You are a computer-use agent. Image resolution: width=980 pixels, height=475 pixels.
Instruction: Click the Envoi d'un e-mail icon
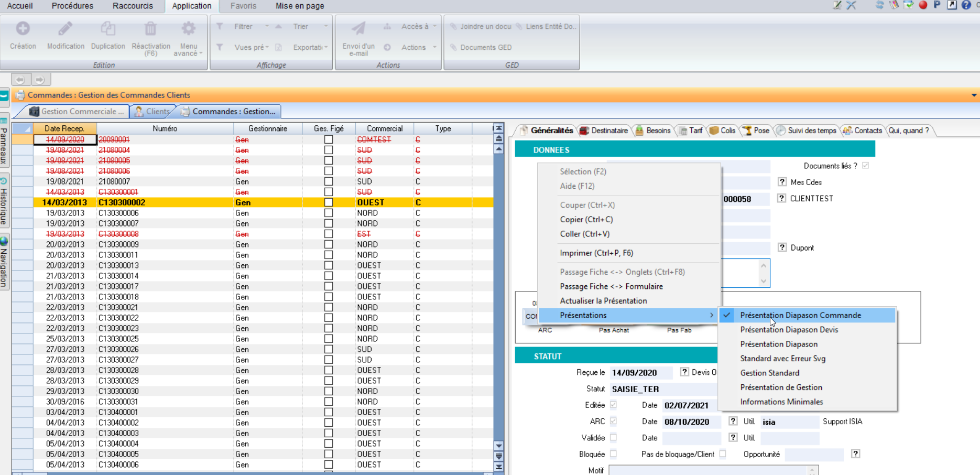click(358, 28)
